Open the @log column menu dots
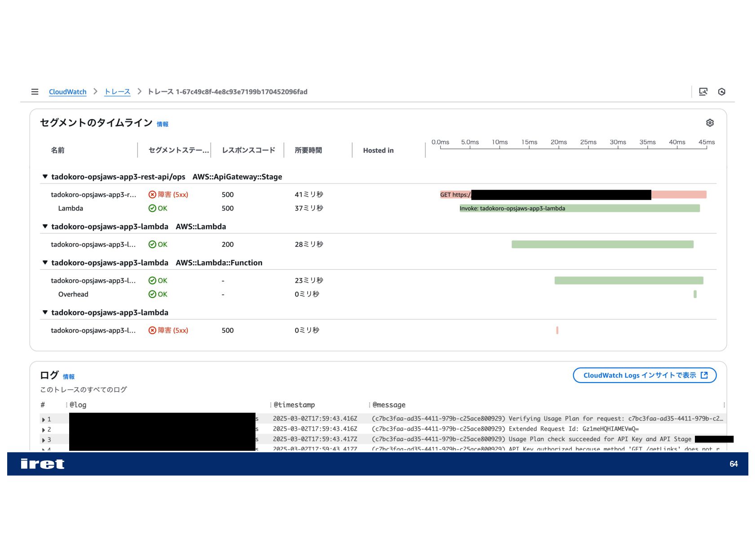Viewport: 756px width, 535px height. pyautogui.click(x=66, y=405)
